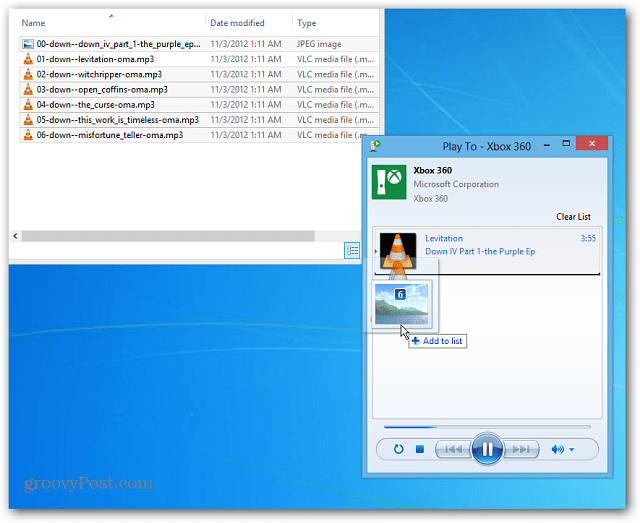640x523 pixels.
Task: Click the VLC cone icon of 05-down--this_work_is_timeless
Action: click(x=28, y=119)
